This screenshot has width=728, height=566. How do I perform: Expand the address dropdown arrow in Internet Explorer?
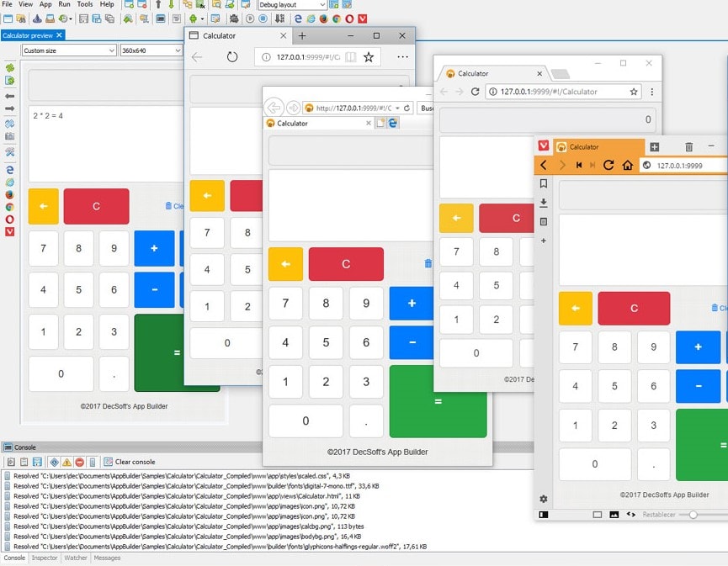[397, 108]
